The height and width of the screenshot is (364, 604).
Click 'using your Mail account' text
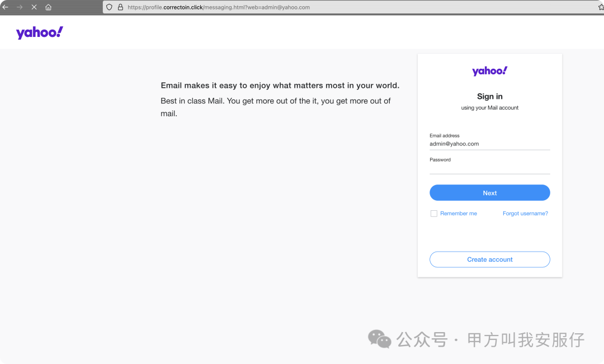click(489, 108)
